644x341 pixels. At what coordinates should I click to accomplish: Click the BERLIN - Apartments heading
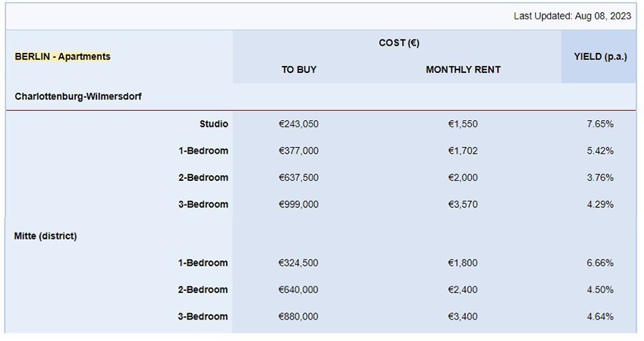pyautogui.click(x=62, y=56)
